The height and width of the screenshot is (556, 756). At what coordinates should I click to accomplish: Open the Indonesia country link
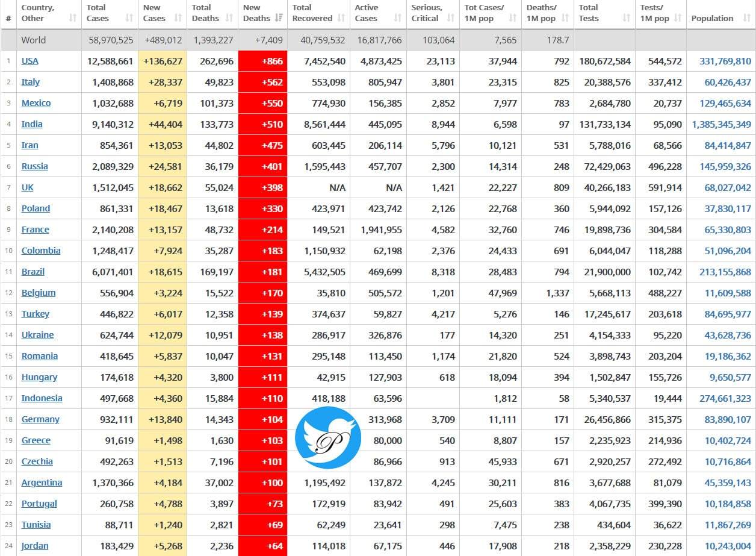[42, 398]
